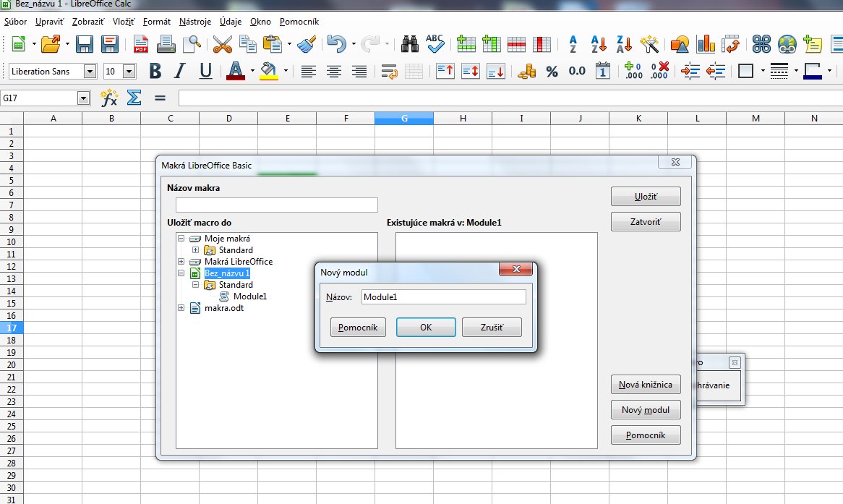This screenshot has width=843, height=504.
Task: Click the Nová knižnica button
Action: click(x=646, y=385)
